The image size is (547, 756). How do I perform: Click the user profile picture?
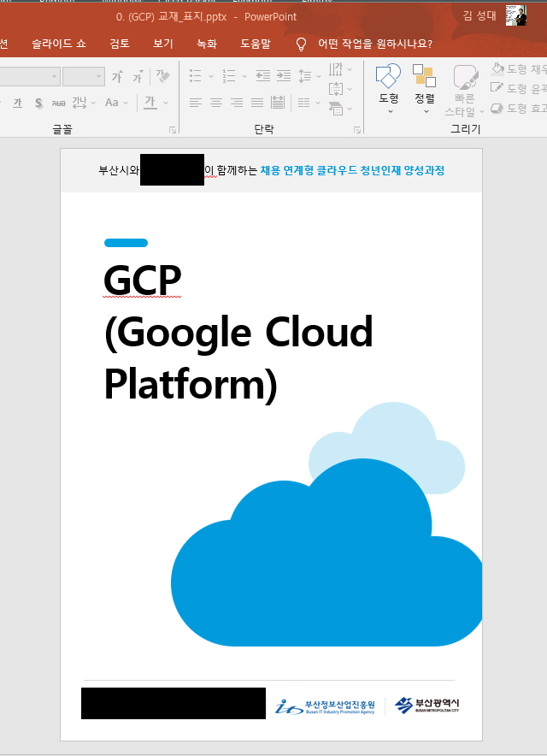(515, 15)
